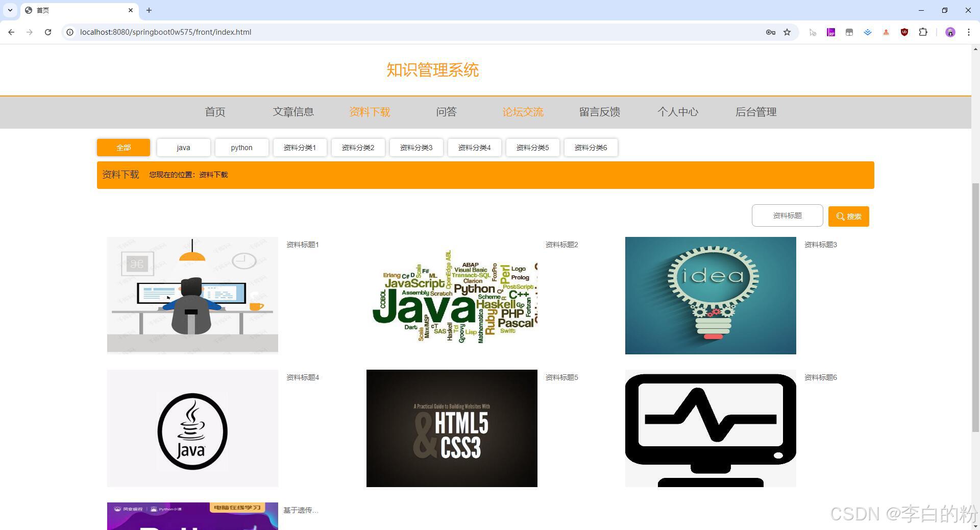Open the 首页 navigation item
The image size is (980, 530).
pos(215,112)
